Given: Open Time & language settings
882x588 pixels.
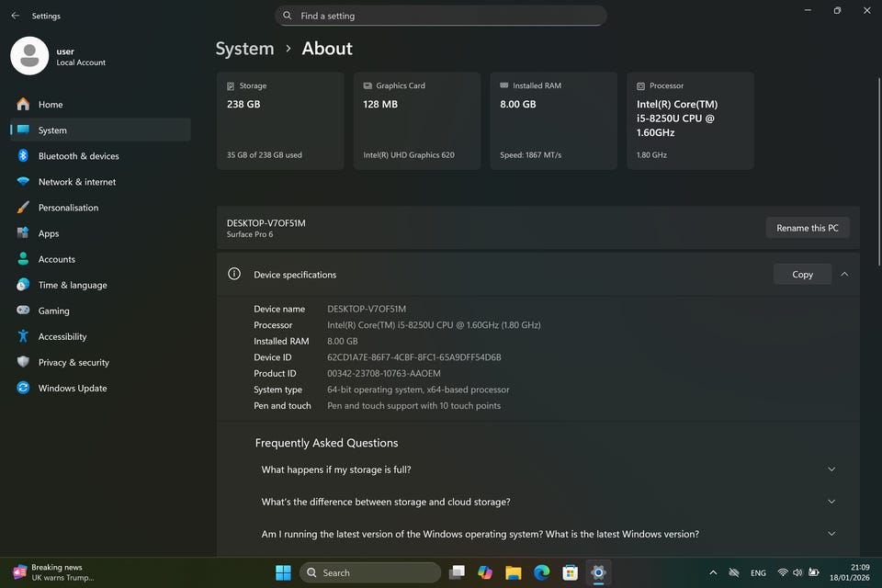Looking at the screenshot, I should click(x=100, y=285).
